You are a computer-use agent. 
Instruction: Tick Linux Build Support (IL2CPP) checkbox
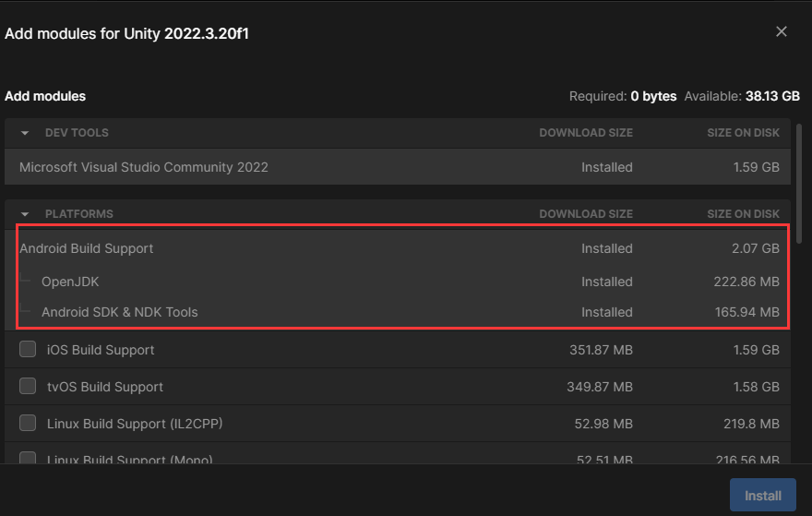point(28,423)
